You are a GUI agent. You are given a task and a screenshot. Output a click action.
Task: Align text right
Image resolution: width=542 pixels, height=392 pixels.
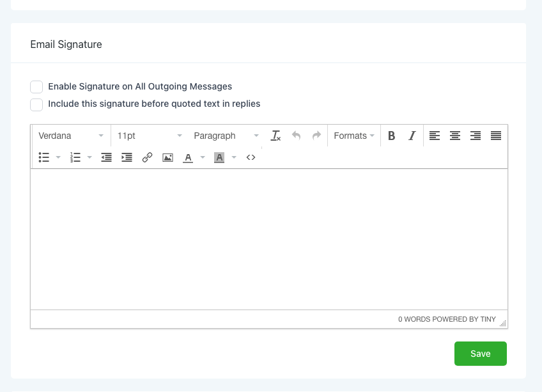click(476, 136)
